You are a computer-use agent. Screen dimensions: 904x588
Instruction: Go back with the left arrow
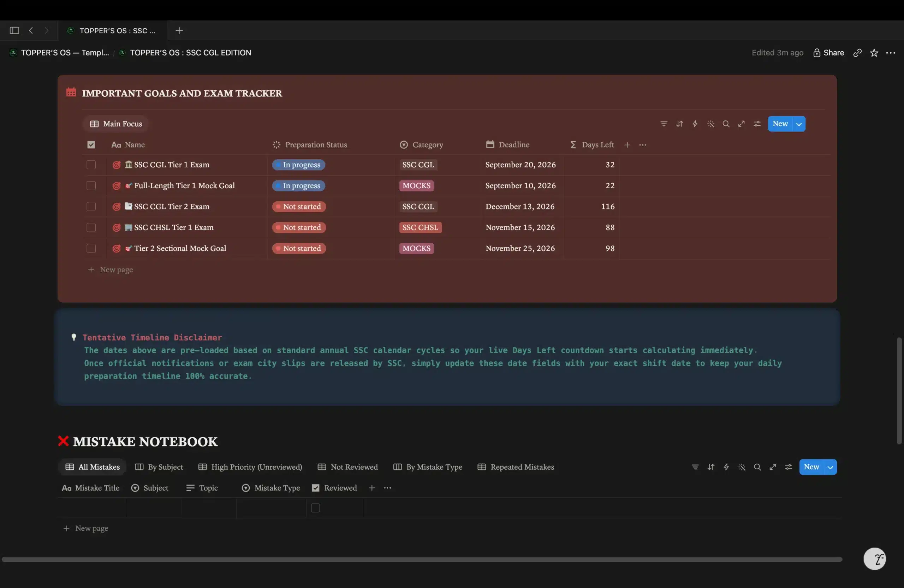pos(31,30)
